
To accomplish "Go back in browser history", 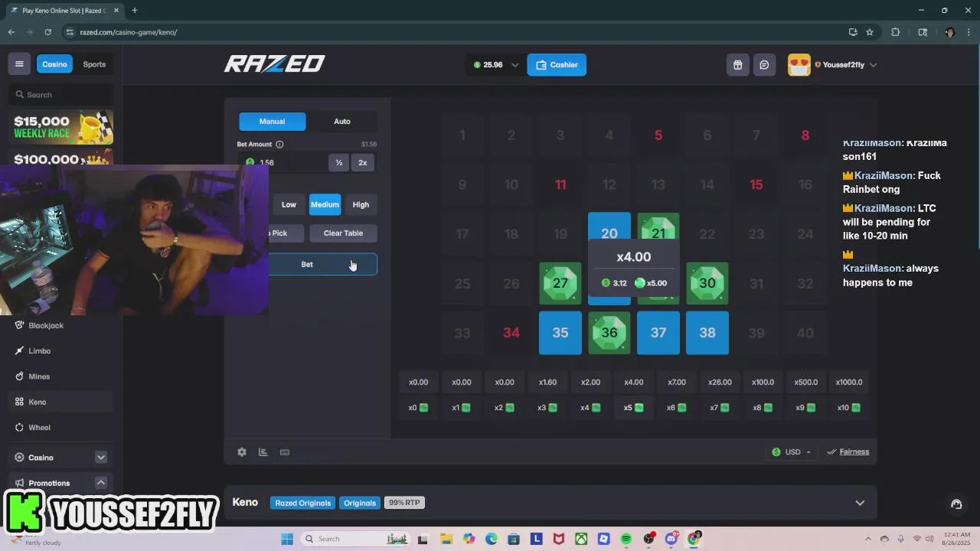I will [11, 32].
